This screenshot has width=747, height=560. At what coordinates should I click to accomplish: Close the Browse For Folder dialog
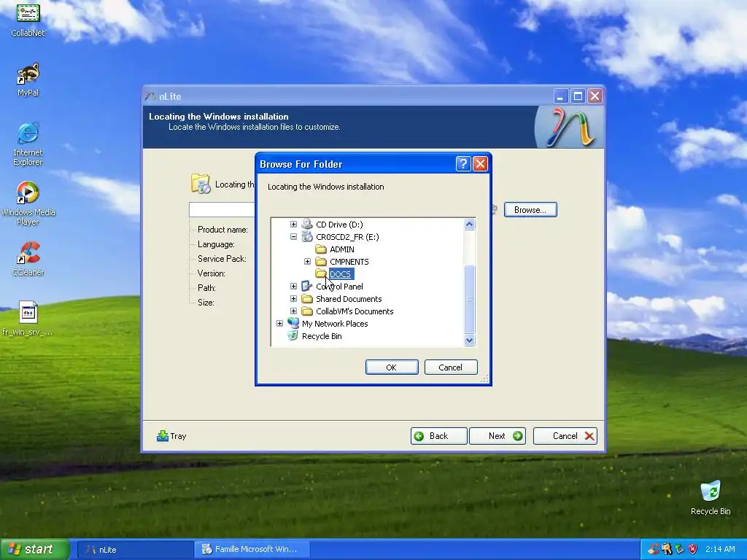480,164
